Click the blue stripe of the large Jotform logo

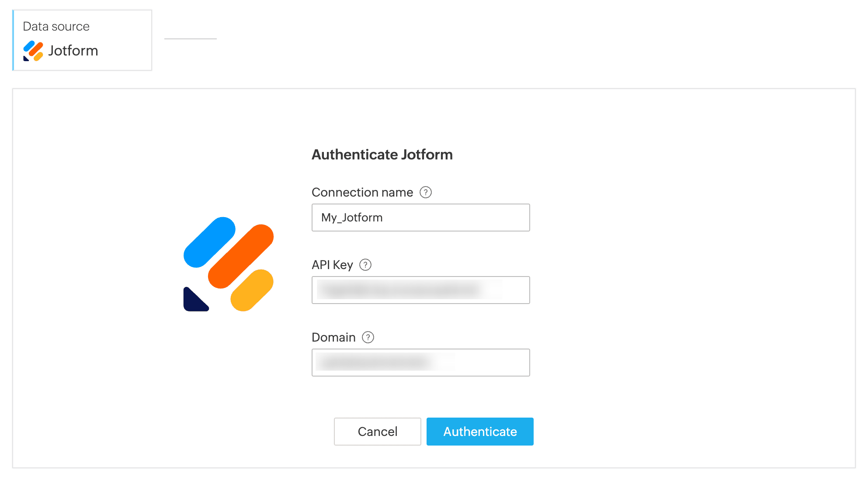coord(209,242)
